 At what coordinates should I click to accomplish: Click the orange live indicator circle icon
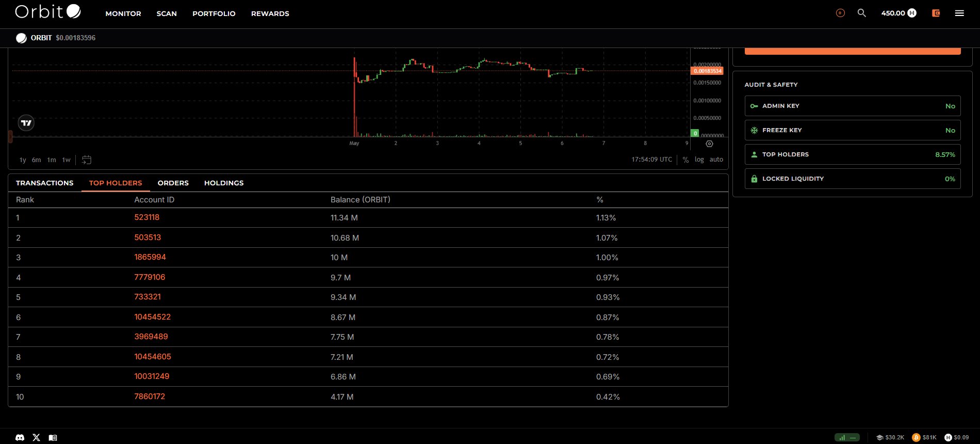840,13
